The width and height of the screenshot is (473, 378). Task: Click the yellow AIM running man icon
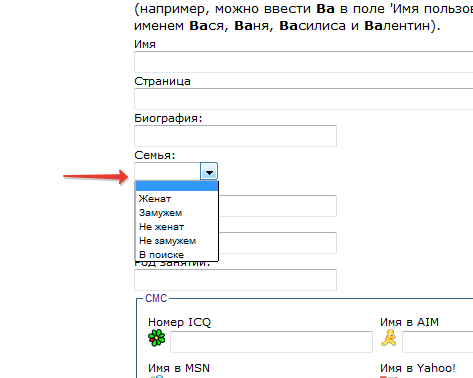click(x=389, y=338)
